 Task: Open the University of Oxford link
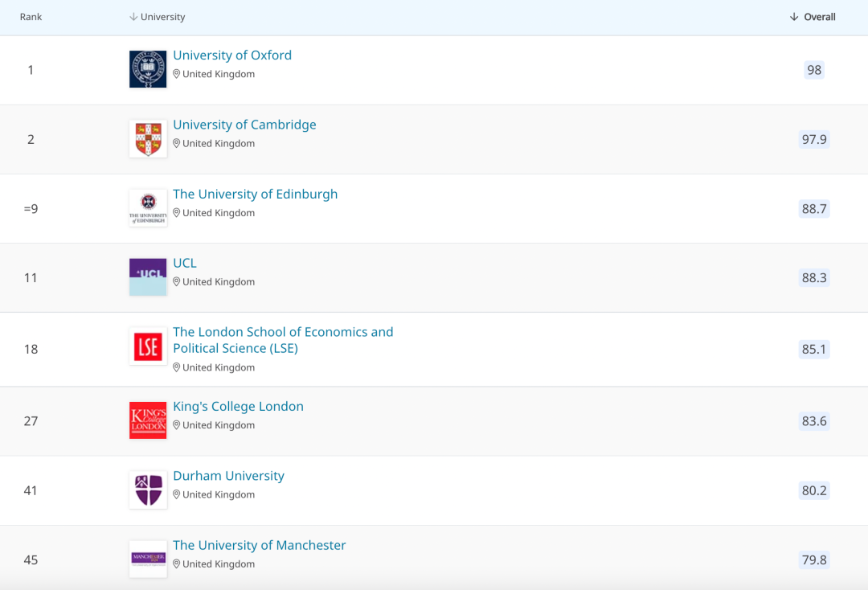232,55
